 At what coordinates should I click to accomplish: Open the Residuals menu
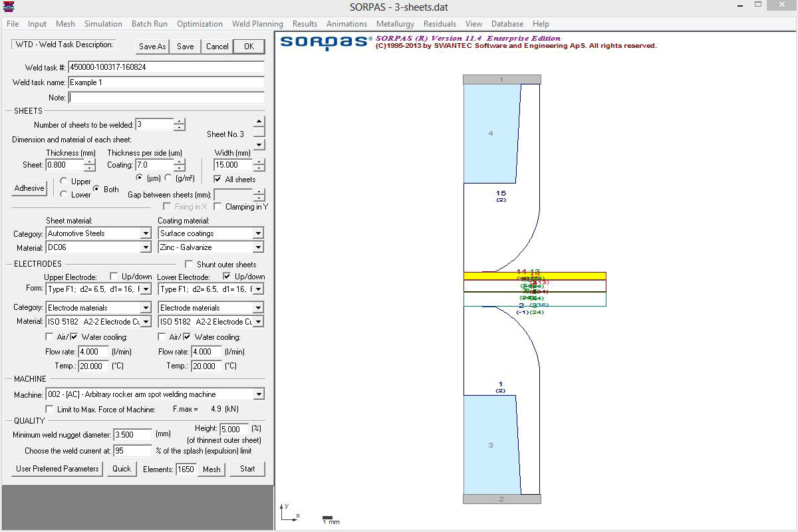click(x=440, y=24)
